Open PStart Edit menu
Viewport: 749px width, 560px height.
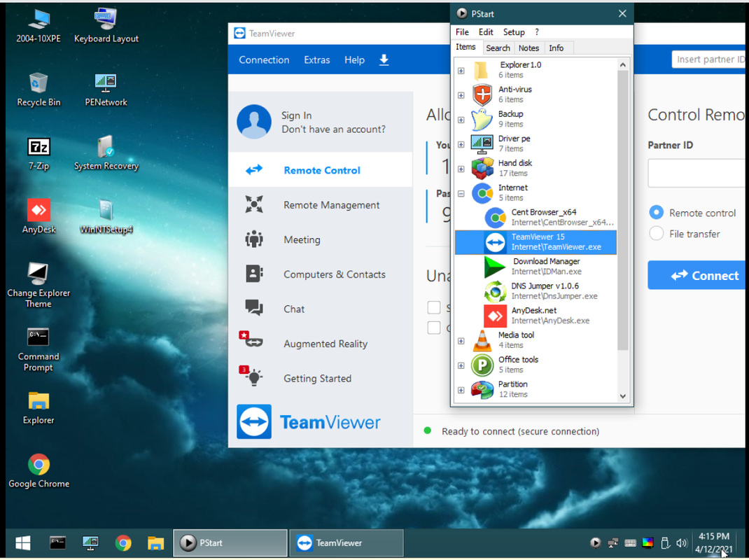click(x=486, y=32)
